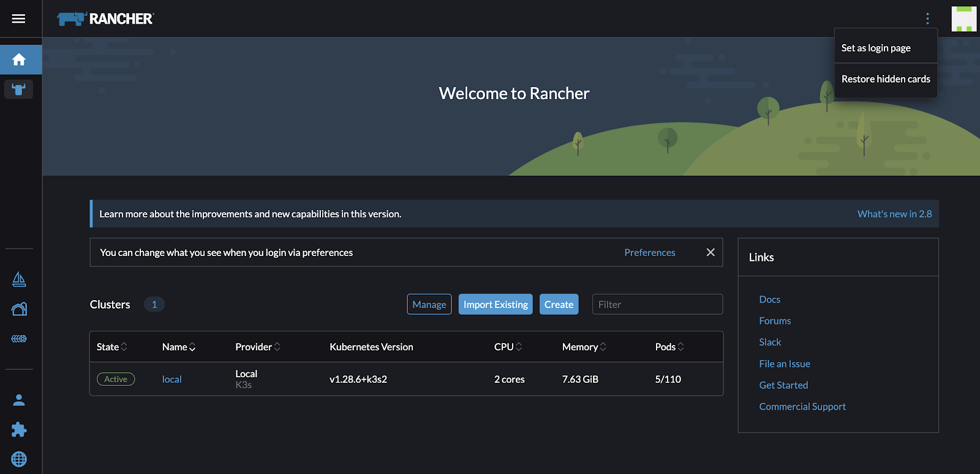Click the 2 cores CPU value

509,379
